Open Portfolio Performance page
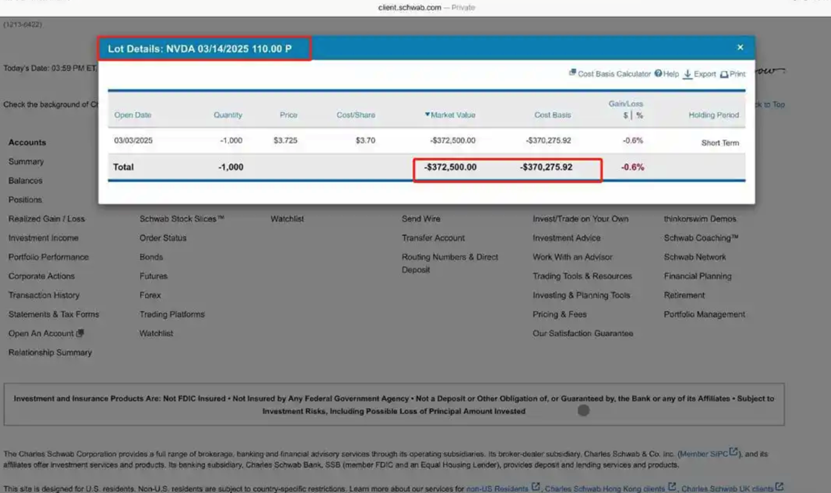 pyautogui.click(x=48, y=257)
